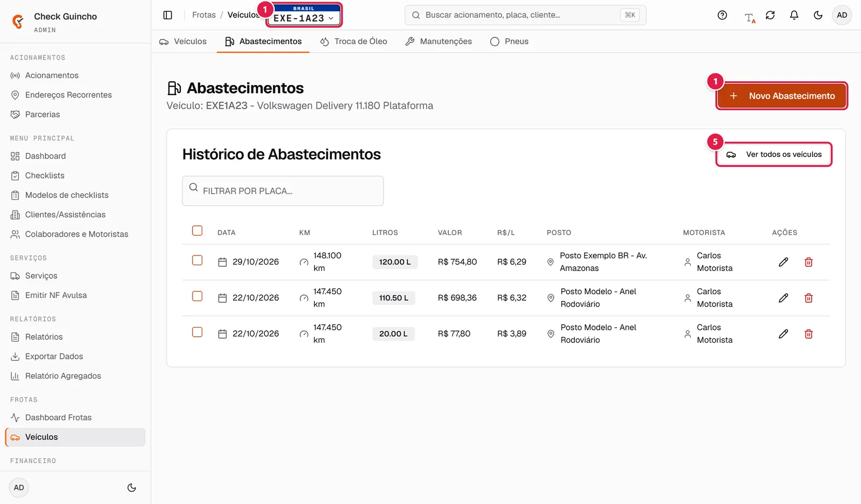
Task: Click the text size icon
Action: pyautogui.click(x=750, y=17)
